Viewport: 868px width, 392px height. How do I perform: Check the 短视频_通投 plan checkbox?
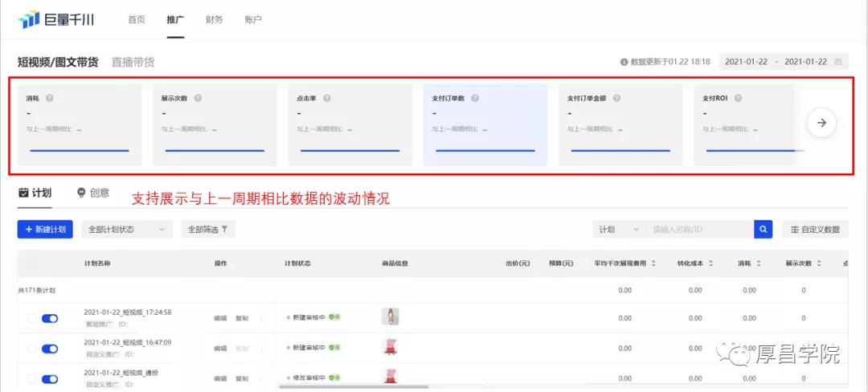32,378
